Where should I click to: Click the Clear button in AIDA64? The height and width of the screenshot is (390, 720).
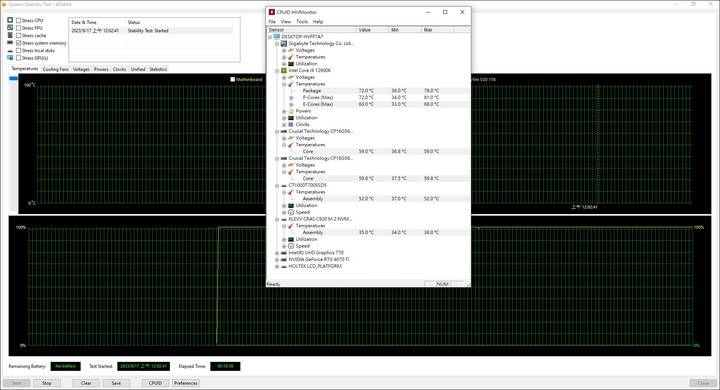coord(86,383)
